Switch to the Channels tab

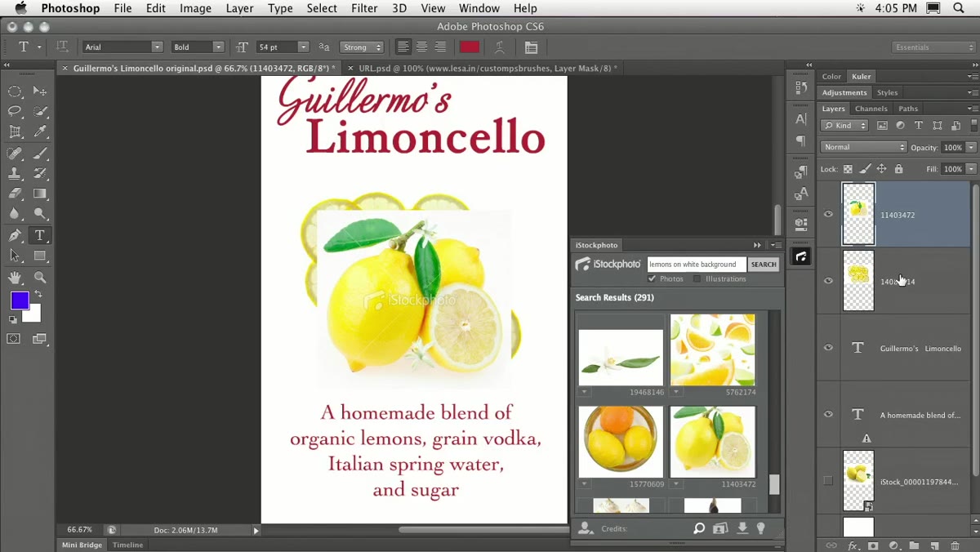pos(871,109)
